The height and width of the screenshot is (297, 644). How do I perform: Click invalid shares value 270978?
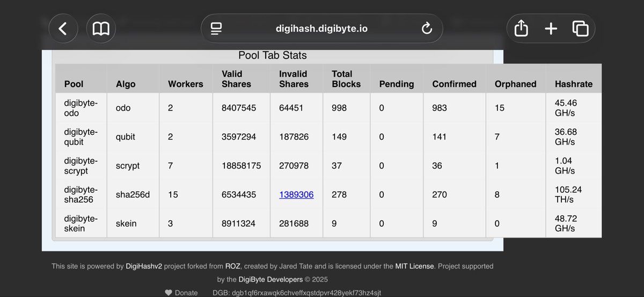[294, 165]
